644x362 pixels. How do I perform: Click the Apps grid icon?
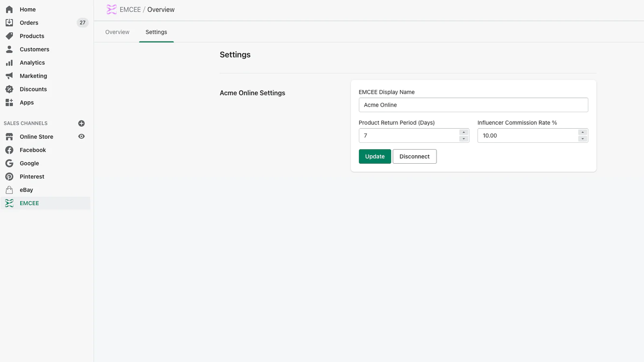[x=9, y=103]
